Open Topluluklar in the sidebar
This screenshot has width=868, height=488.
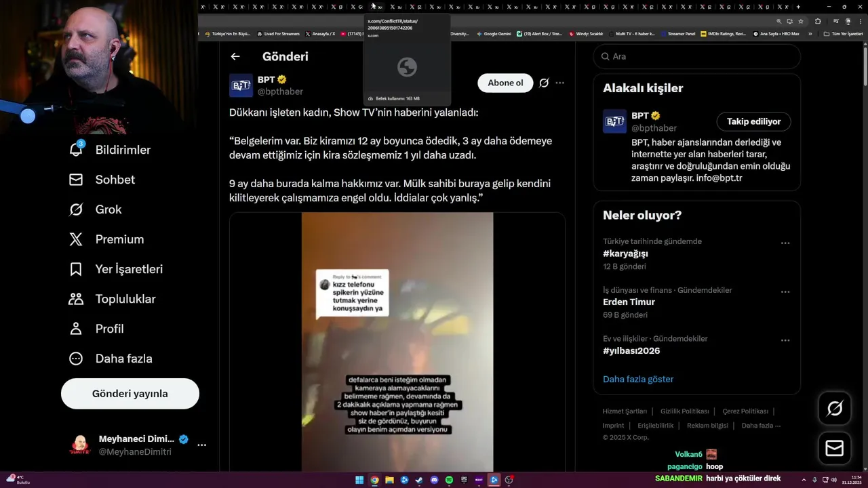[113, 299]
